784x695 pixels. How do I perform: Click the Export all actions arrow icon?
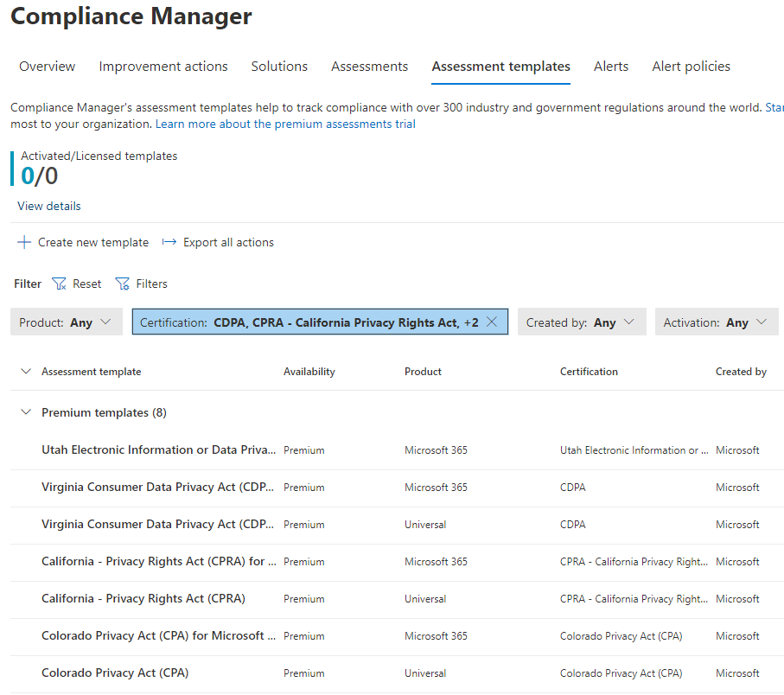point(169,243)
